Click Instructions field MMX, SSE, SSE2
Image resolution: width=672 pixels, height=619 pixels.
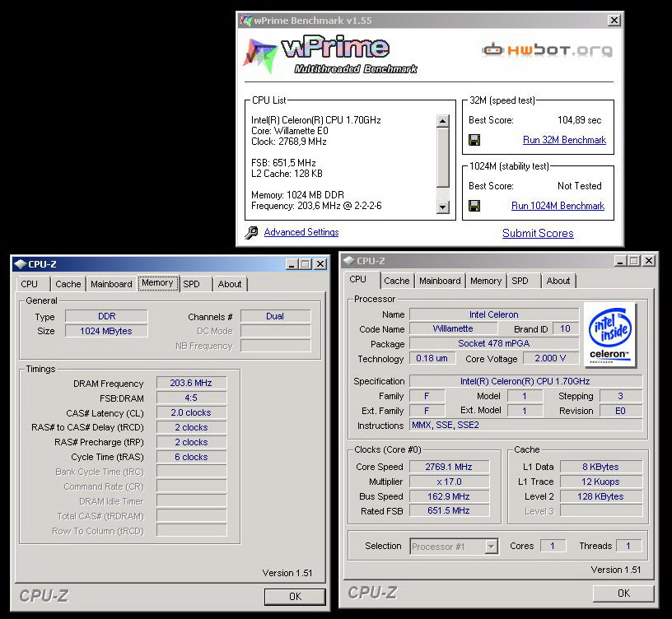526,425
